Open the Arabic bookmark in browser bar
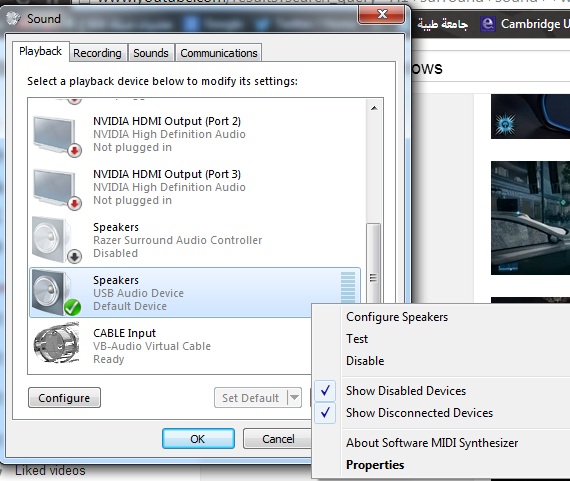The height and width of the screenshot is (481, 570). coord(442,24)
